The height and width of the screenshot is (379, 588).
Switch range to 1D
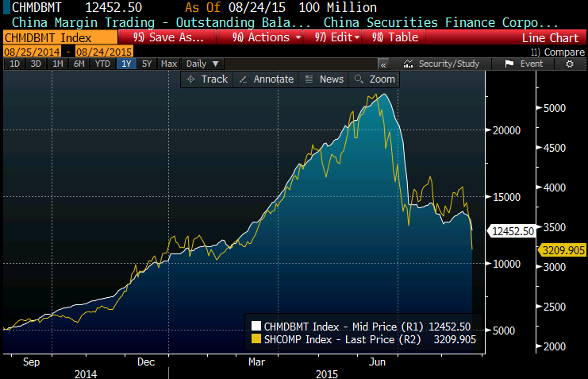click(x=14, y=64)
